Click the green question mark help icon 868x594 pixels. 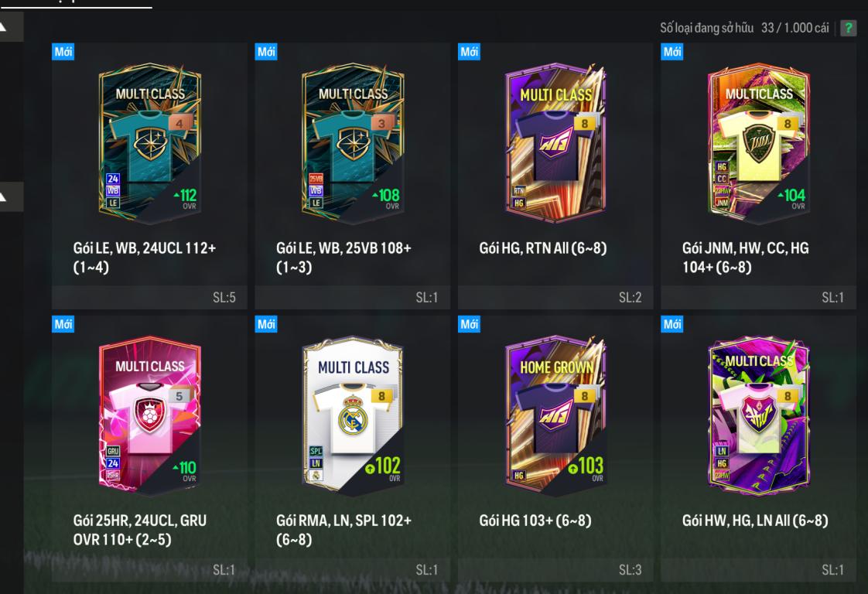(848, 28)
